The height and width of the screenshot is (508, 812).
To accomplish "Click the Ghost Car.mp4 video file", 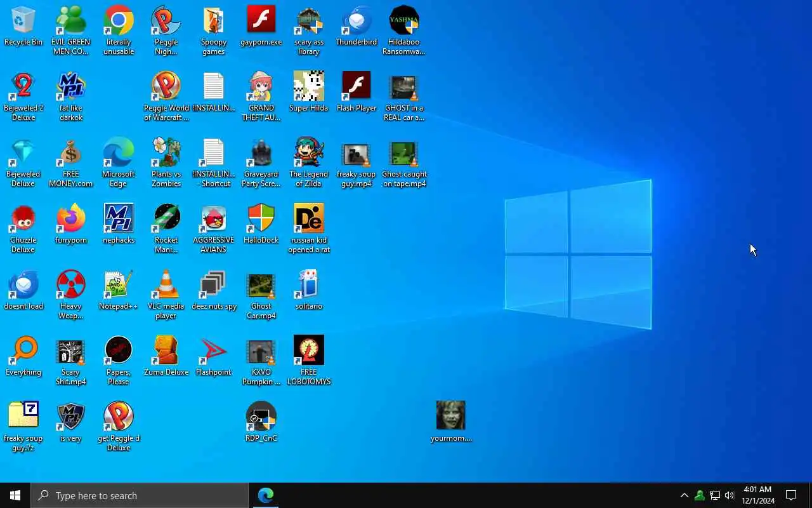I will (261, 285).
